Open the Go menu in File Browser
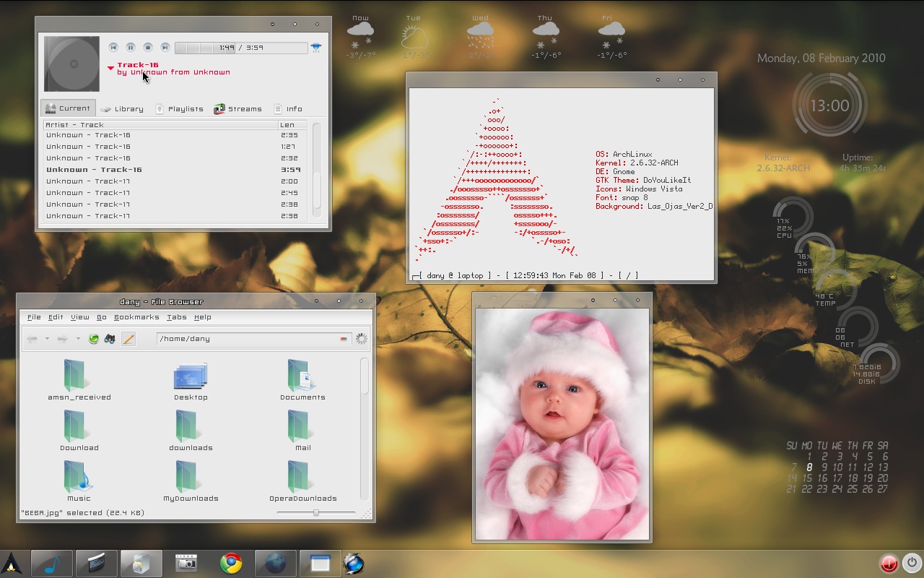924x578 pixels. click(x=102, y=317)
